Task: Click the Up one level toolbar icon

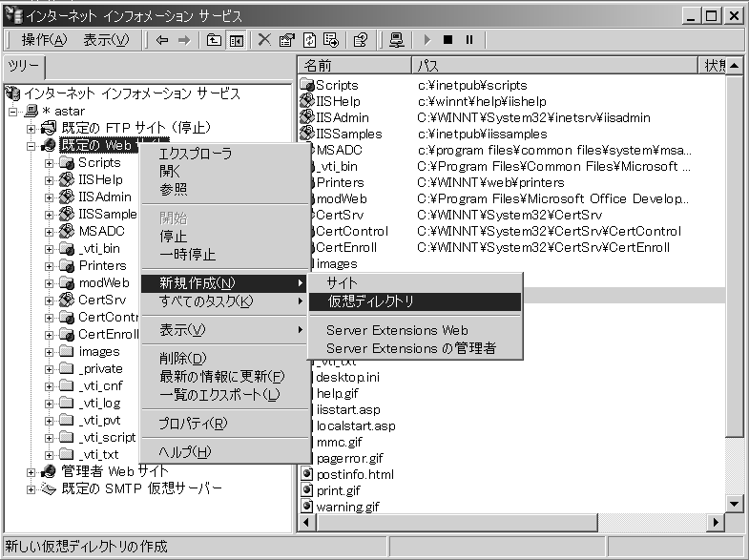Action: pos(214,40)
